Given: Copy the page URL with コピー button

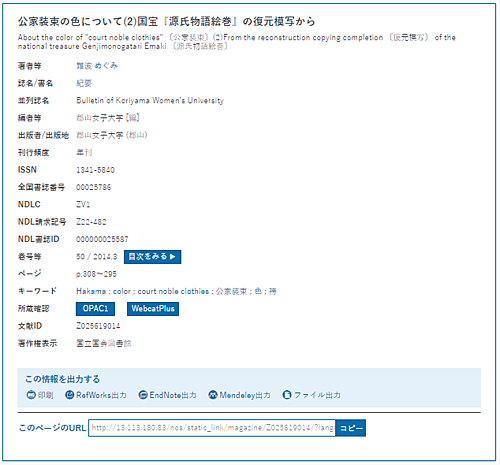Looking at the screenshot, I should click(351, 428).
